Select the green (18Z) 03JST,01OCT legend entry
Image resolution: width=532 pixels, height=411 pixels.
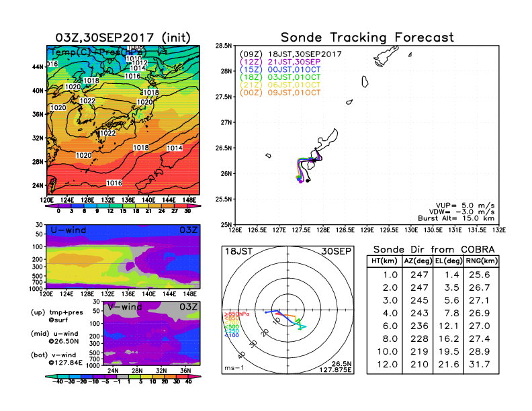click(280, 77)
